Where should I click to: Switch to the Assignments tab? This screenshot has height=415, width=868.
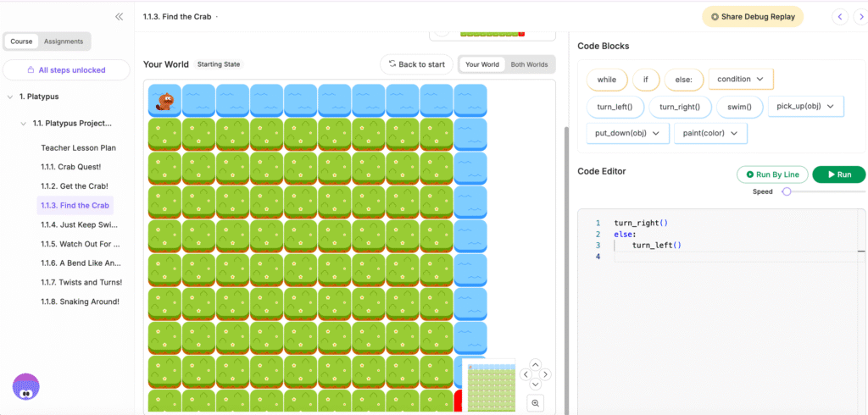tap(64, 41)
